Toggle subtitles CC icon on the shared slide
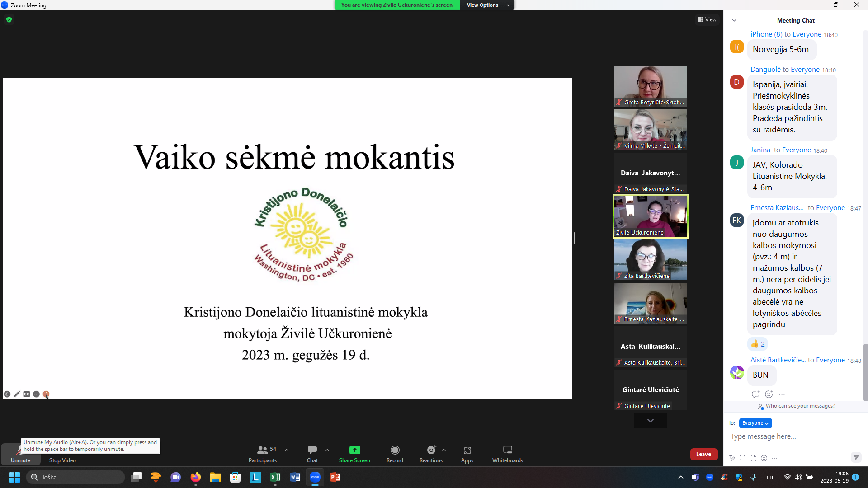Viewport: 868px width, 488px height. pos(27,394)
